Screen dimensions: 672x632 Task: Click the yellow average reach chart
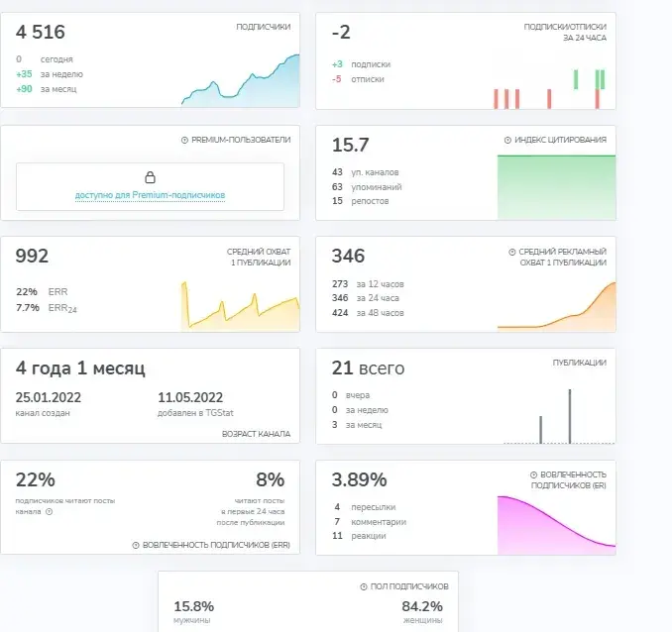click(241, 306)
